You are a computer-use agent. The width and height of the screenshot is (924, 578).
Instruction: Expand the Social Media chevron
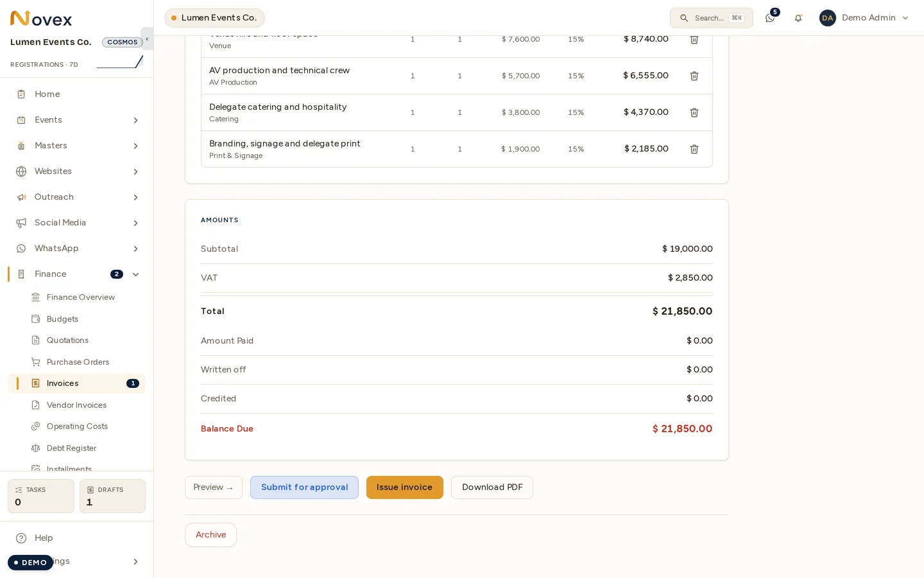coord(135,223)
